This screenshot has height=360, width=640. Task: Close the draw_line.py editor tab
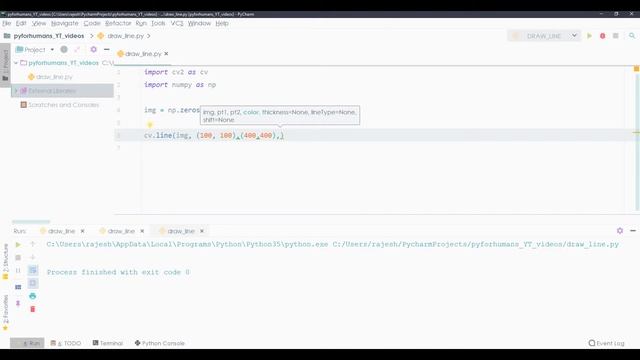[166, 53]
